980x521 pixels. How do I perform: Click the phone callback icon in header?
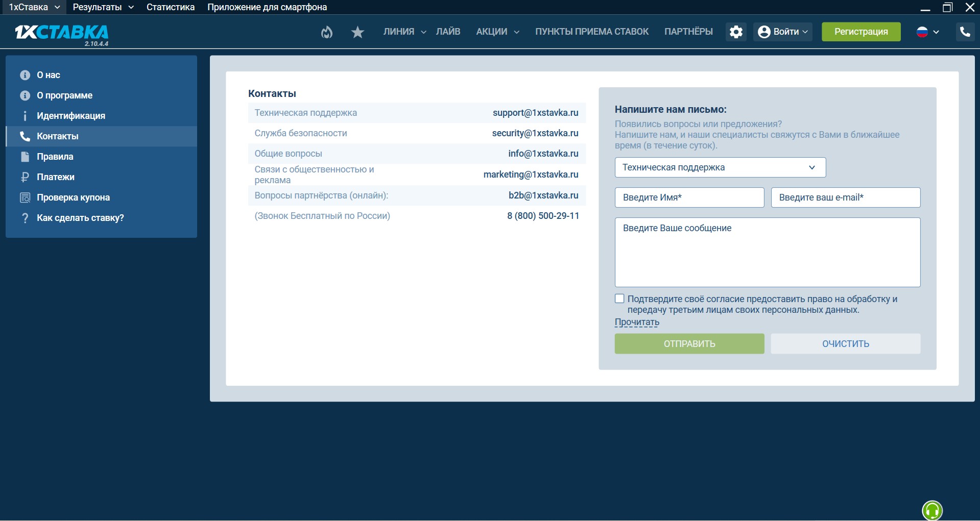(x=965, y=32)
